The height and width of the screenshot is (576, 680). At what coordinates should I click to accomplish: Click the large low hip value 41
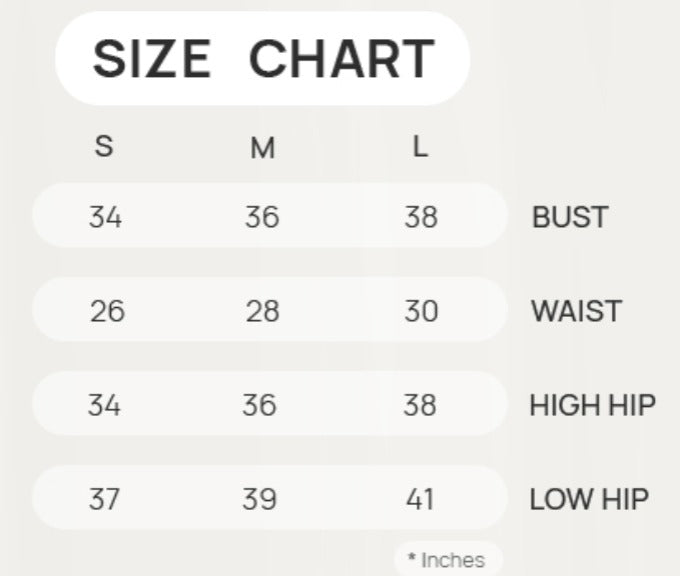421,499
